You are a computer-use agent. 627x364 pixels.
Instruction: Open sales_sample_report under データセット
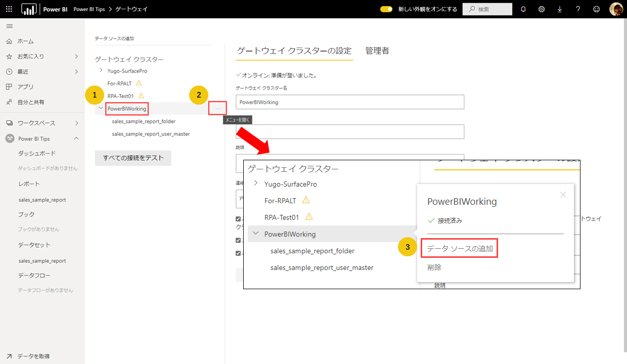42,261
